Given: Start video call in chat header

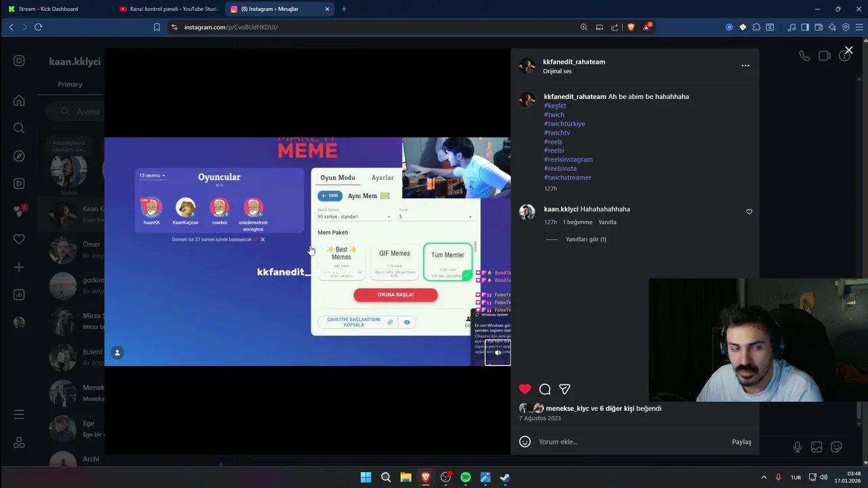Looking at the screenshot, I should tap(825, 56).
